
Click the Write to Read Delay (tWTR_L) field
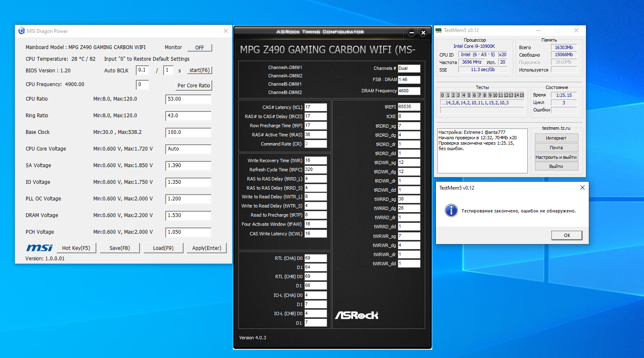316,197
